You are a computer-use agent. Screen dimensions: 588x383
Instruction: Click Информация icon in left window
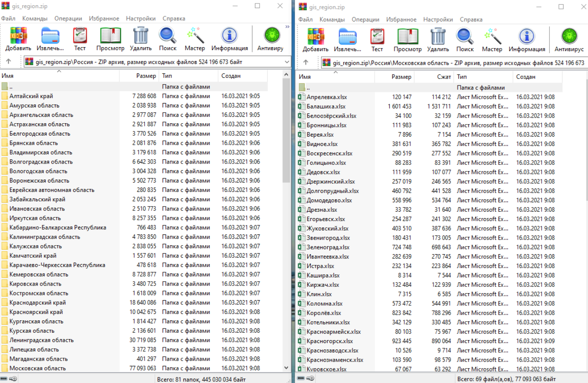[230, 36]
